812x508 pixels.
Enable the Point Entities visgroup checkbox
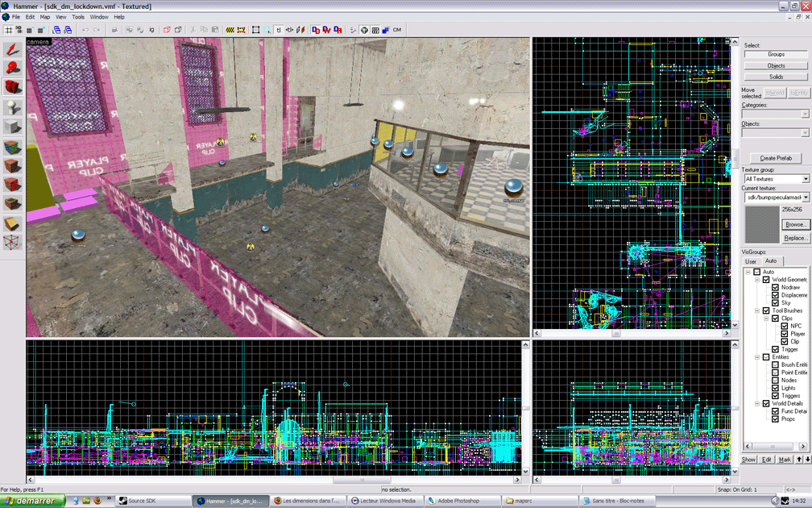pyautogui.click(x=774, y=373)
